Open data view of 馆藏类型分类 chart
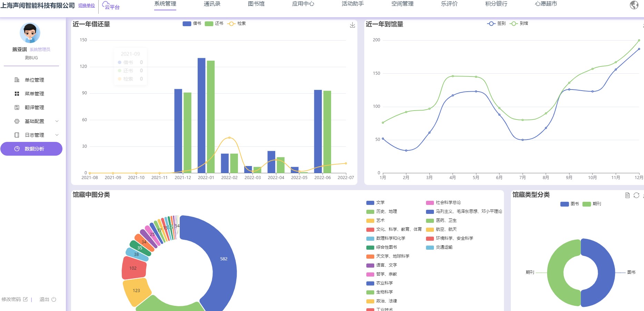Viewport: 644px width, 311px height. (x=627, y=195)
